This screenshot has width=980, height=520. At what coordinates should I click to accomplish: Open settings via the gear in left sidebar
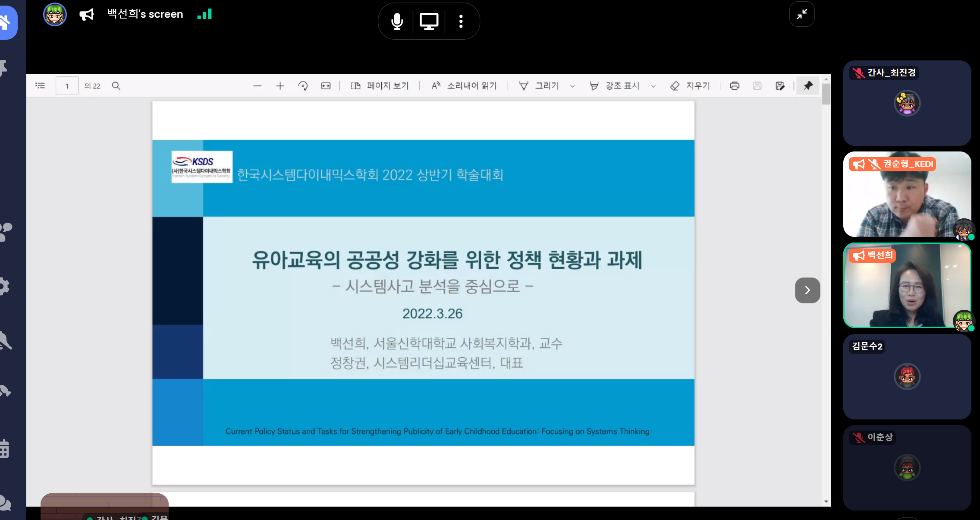pyautogui.click(x=5, y=286)
